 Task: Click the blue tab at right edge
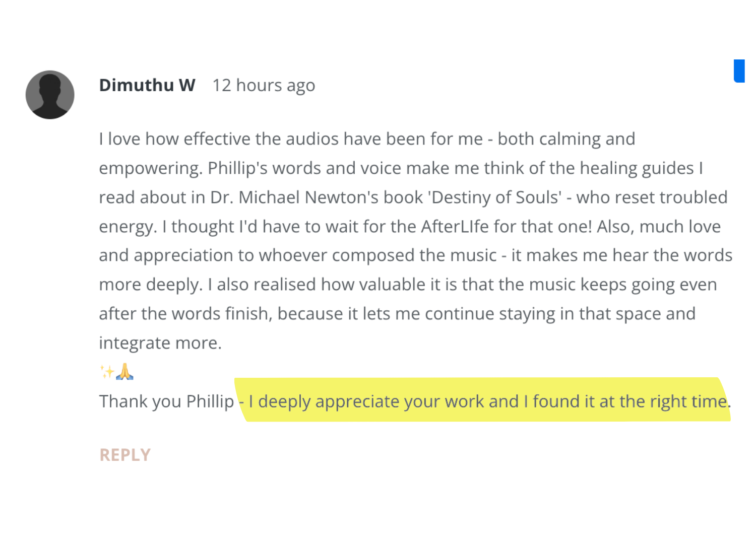[x=739, y=71]
